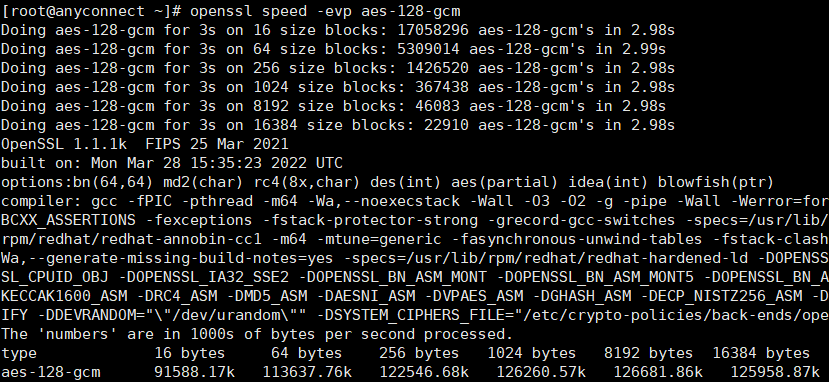
Task: Click the shell prompt [root@anyconnect ~]#
Action: pos(91,11)
